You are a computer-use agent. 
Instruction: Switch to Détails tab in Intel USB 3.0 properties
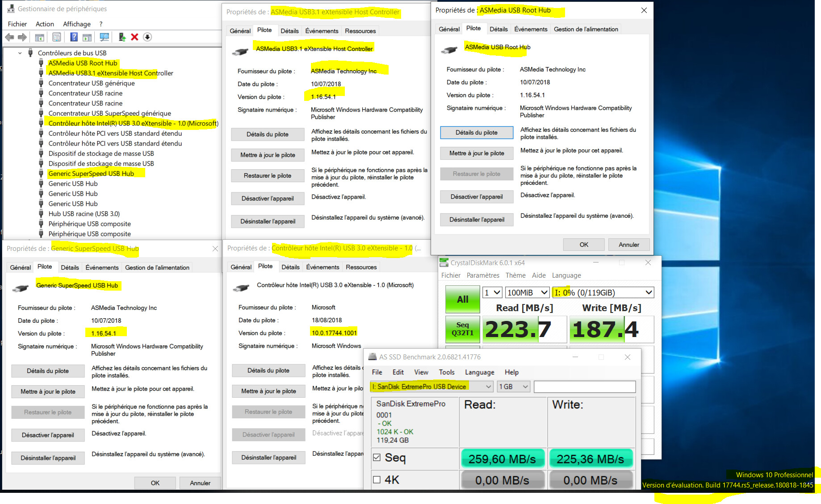(x=290, y=267)
